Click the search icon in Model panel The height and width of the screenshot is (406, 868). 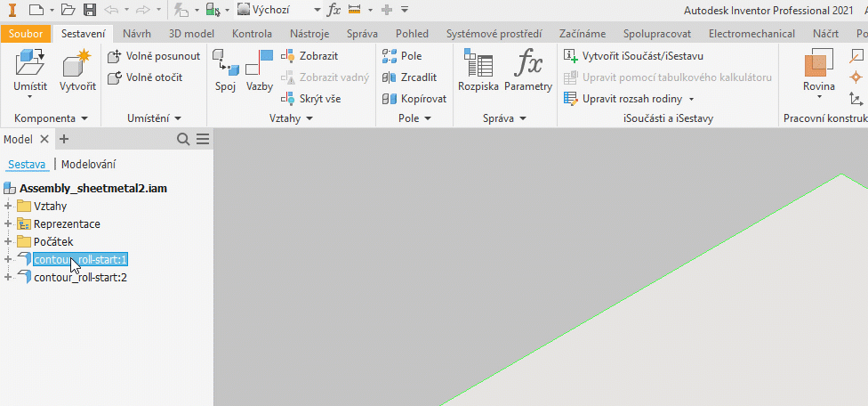tap(183, 139)
